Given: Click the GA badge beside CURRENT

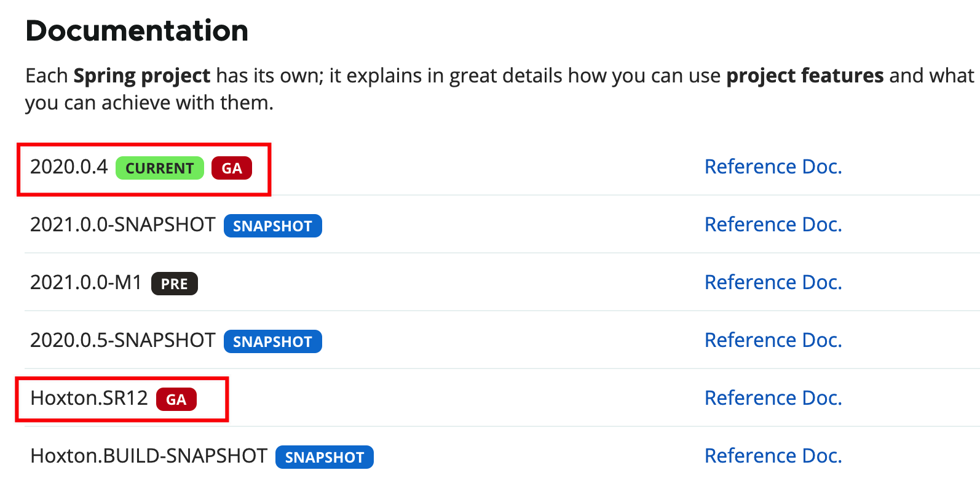Looking at the screenshot, I should 232,168.
